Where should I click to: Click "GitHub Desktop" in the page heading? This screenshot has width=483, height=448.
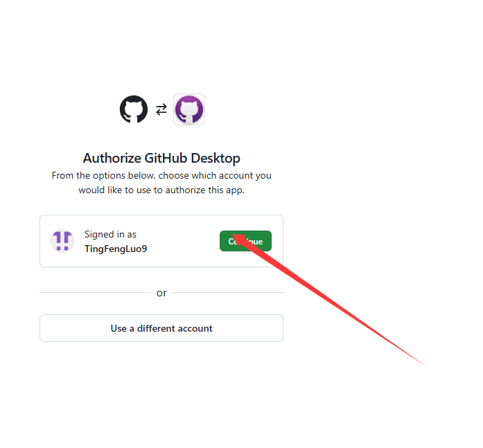coord(192,158)
